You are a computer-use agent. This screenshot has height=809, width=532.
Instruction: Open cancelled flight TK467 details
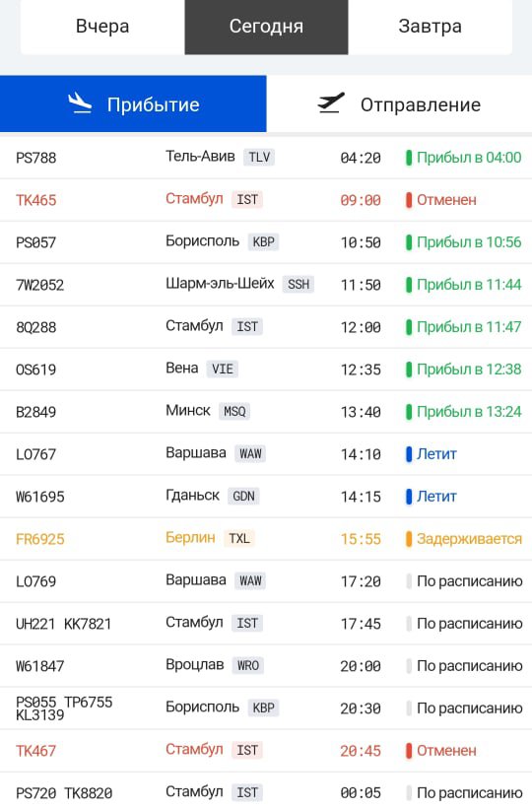[266, 751]
